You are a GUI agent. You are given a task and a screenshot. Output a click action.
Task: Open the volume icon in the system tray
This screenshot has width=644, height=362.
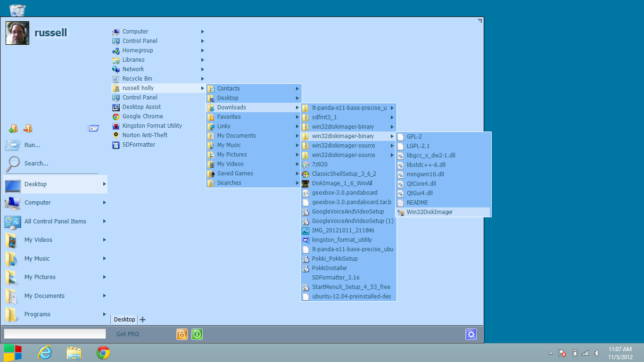click(x=596, y=353)
